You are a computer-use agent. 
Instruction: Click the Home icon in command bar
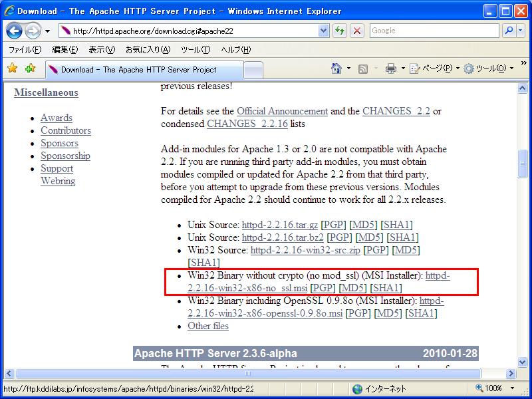[336, 68]
